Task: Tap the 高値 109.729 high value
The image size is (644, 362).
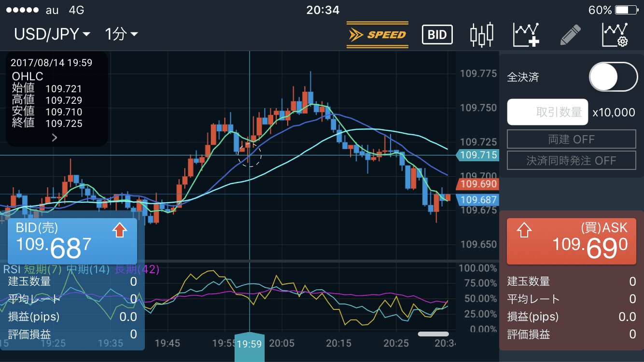Action: click(47, 100)
